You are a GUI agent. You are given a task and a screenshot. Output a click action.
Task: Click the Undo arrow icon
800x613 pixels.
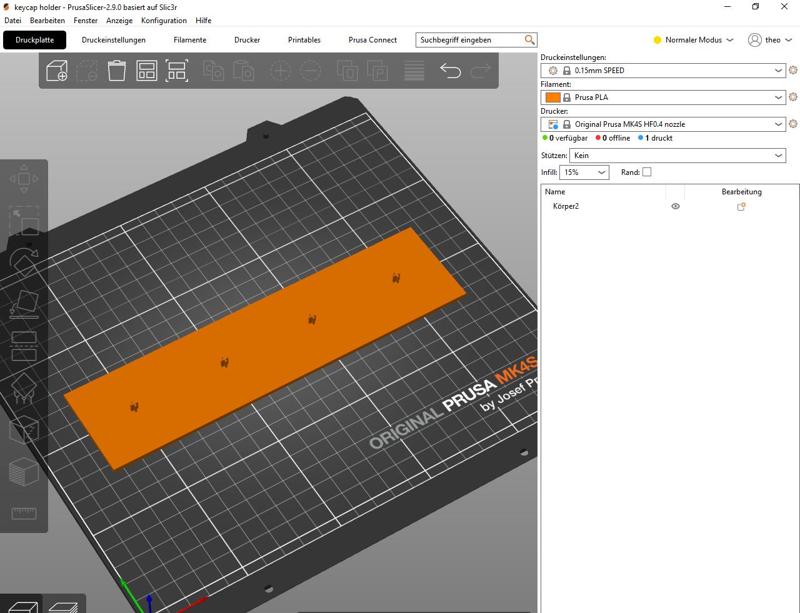451,71
